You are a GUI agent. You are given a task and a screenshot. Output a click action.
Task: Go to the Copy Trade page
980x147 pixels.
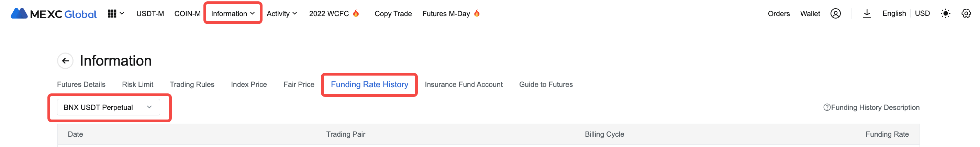393,14
